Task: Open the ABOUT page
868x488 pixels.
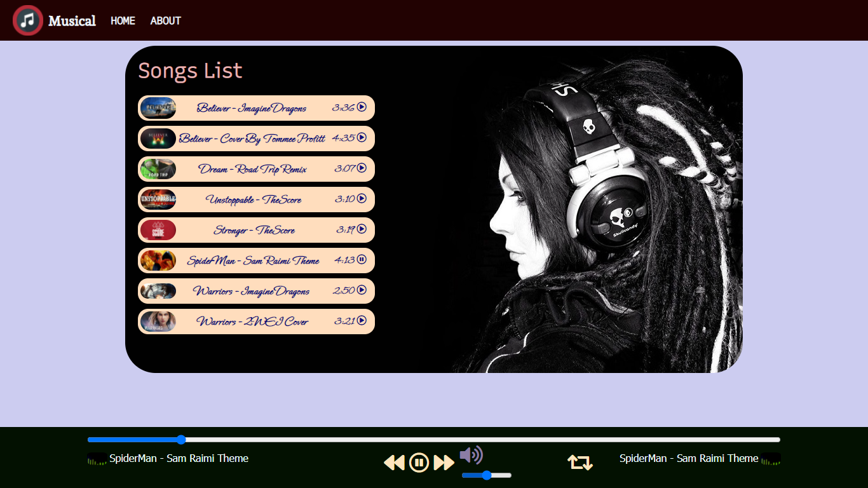Action: (165, 20)
